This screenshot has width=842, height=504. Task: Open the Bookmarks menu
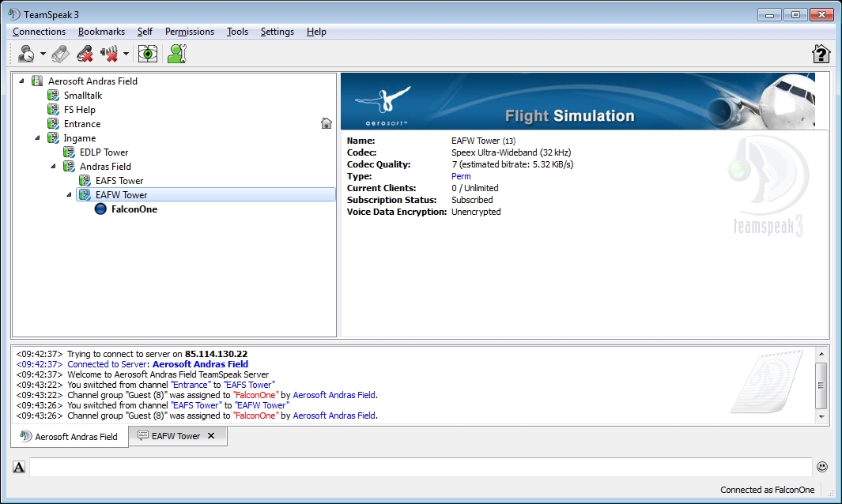[101, 32]
